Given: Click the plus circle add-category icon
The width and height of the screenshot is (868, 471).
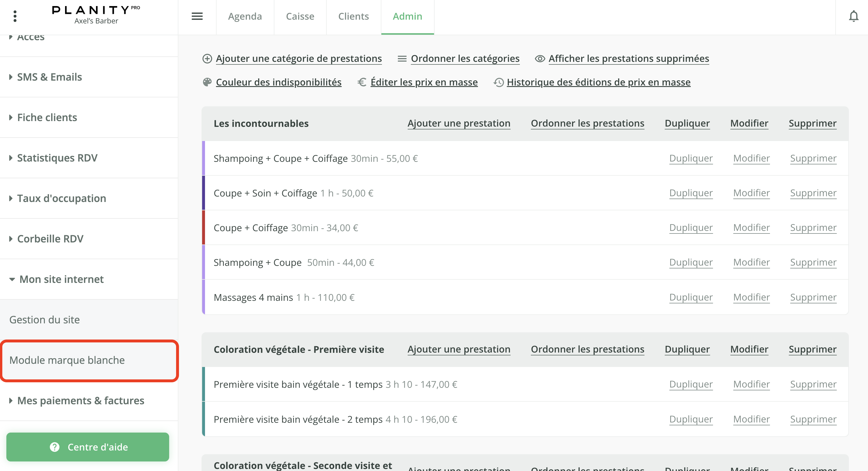Looking at the screenshot, I should coord(207,59).
